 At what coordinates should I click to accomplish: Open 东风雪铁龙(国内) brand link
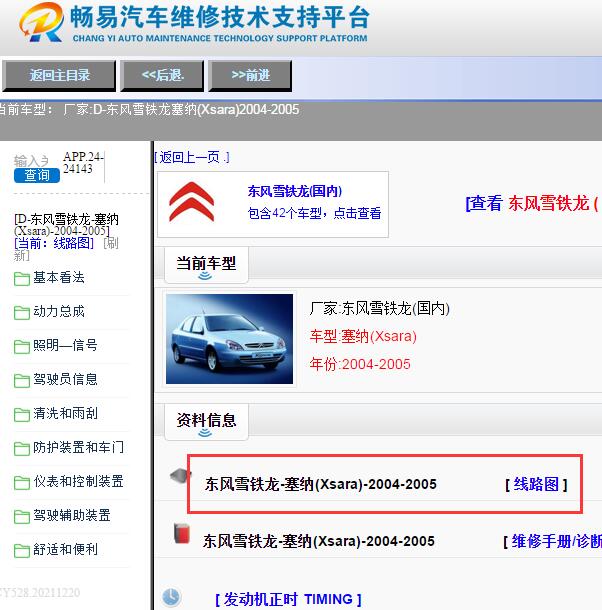[295, 191]
